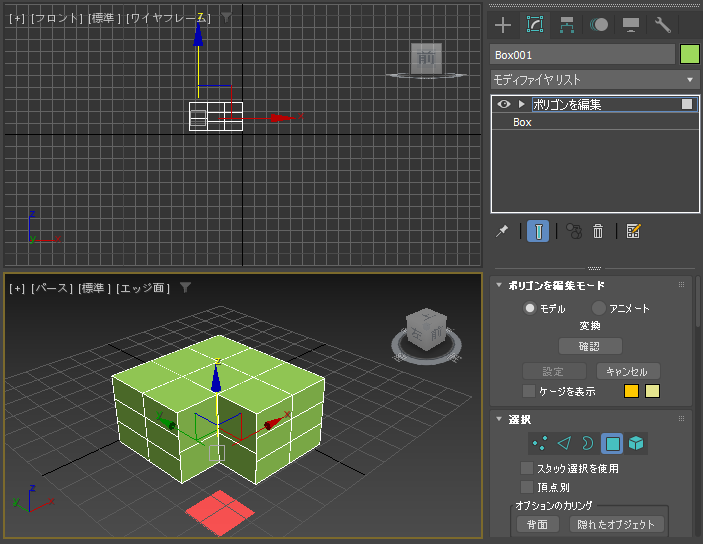
Task: Open perspective viewport [標準] menu
Action: coord(94,288)
